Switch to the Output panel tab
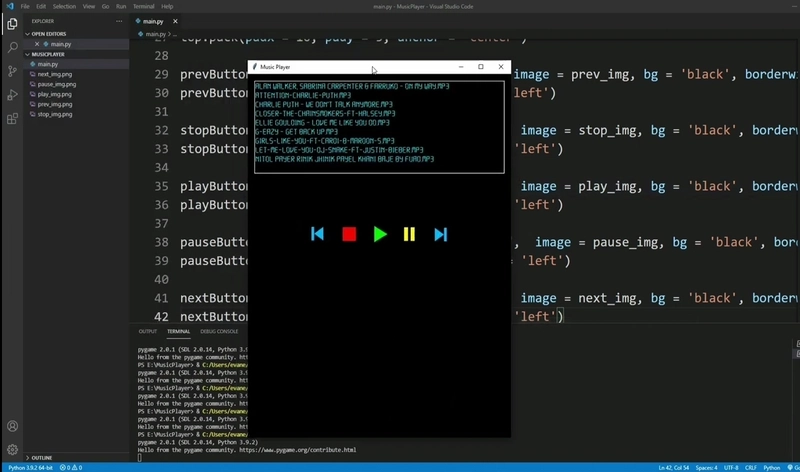800x472 pixels. coord(148,331)
